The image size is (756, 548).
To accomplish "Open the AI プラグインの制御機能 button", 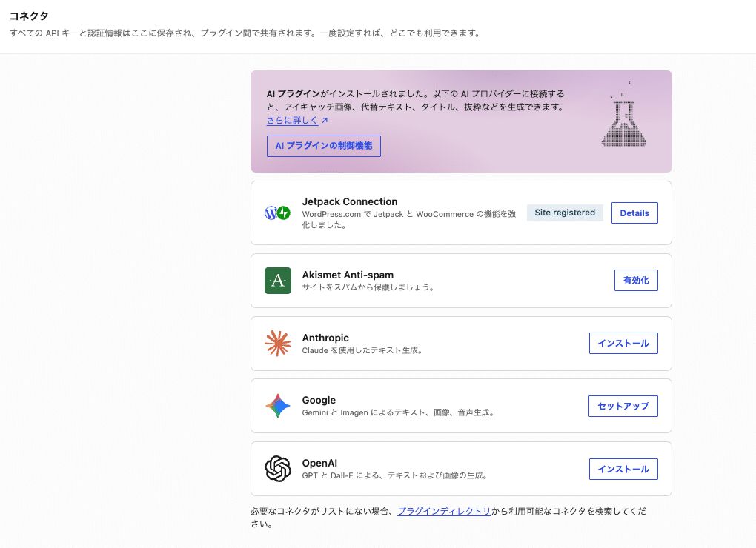I will (x=323, y=146).
